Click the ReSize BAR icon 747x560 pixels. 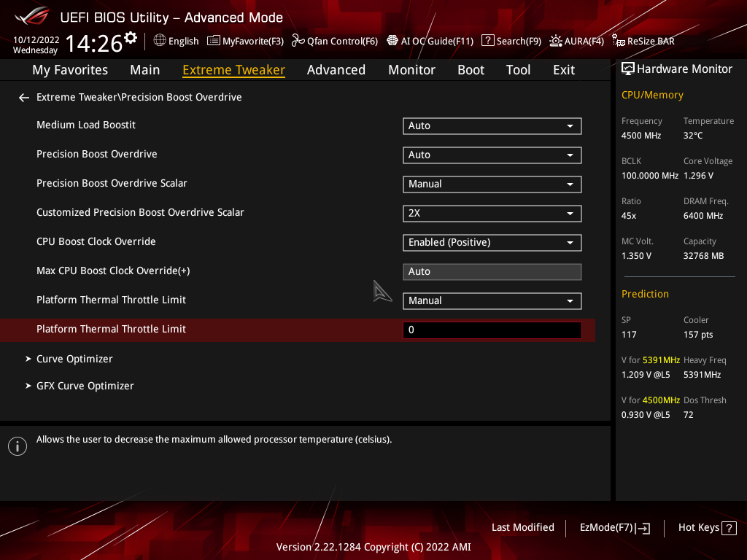click(619, 41)
